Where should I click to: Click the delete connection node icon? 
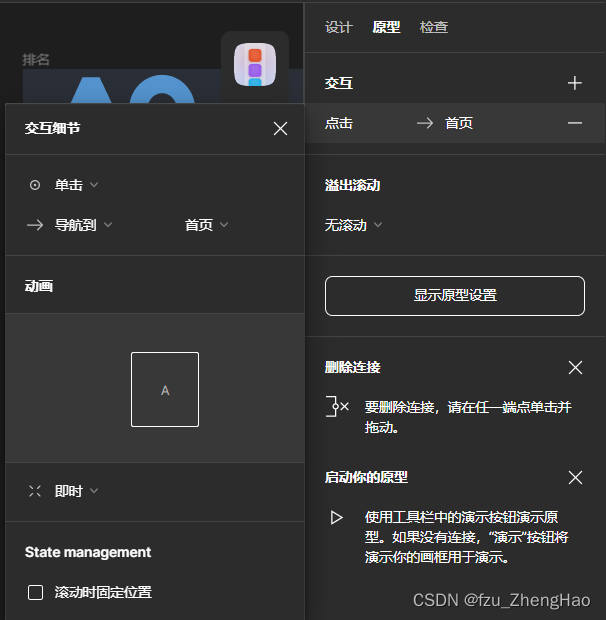(x=337, y=406)
